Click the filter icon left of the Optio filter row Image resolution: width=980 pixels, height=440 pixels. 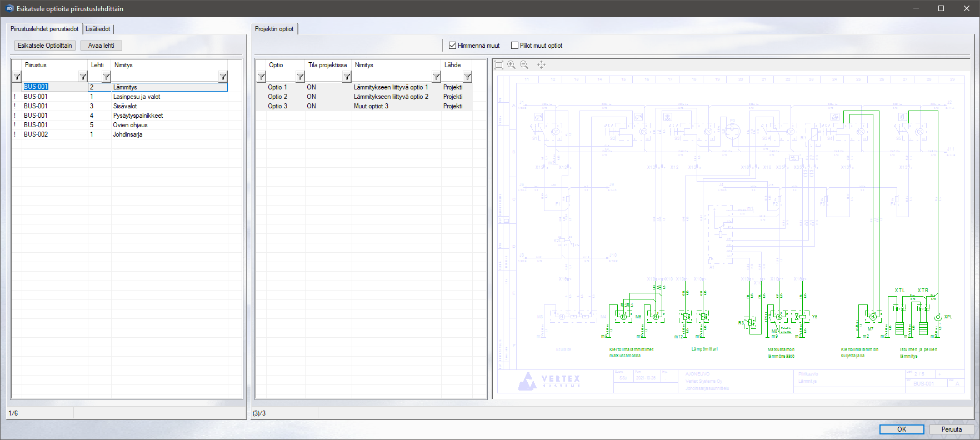[x=261, y=77]
